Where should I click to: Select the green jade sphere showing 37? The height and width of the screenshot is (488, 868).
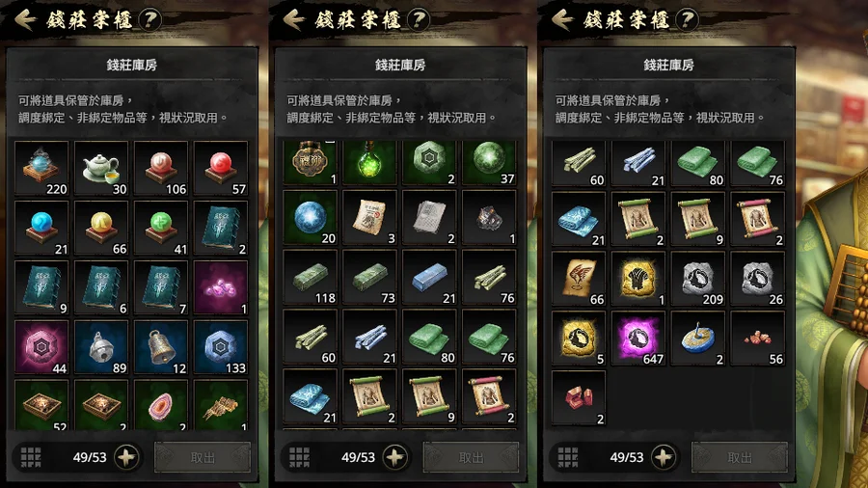pos(489,162)
